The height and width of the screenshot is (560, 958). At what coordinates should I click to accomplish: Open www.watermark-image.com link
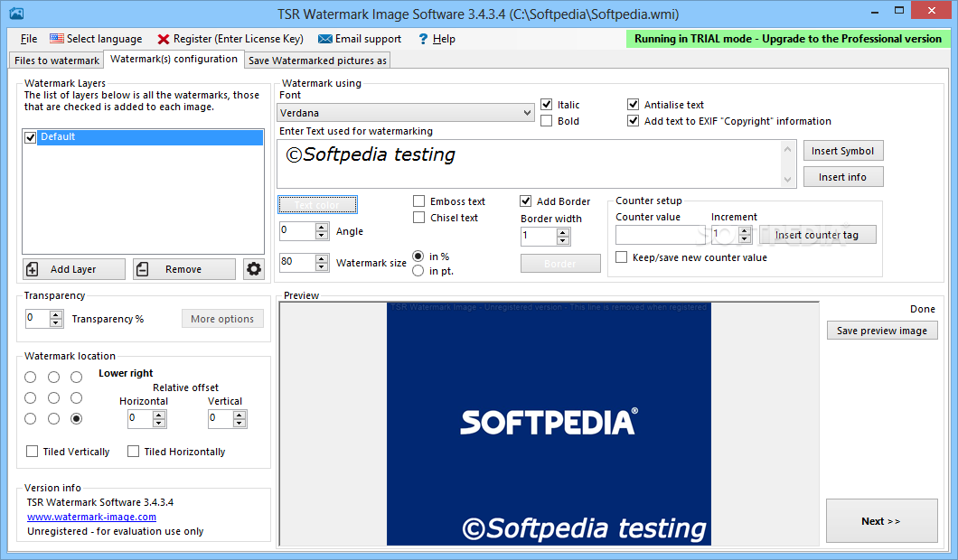[x=91, y=517]
